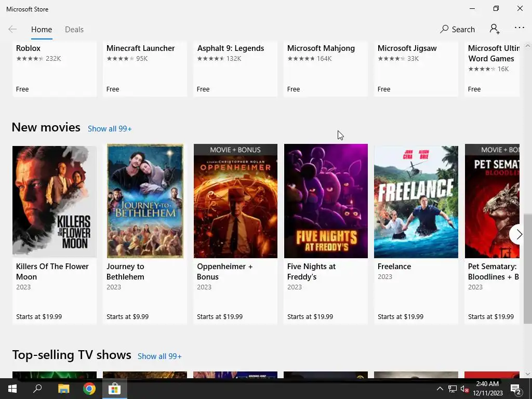This screenshot has height=399, width=532.
Task: Click the taskbar clock showing 2:40 AM
Action: click(487, 389)
